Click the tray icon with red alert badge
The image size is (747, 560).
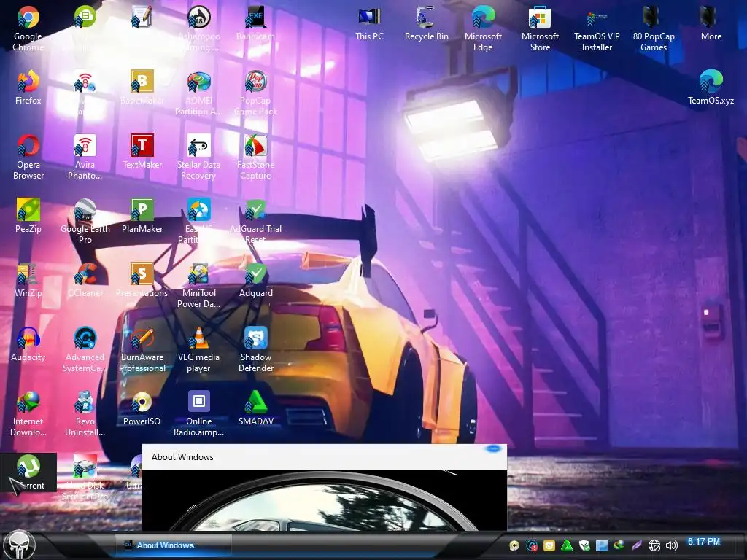[x=532, y=545]
